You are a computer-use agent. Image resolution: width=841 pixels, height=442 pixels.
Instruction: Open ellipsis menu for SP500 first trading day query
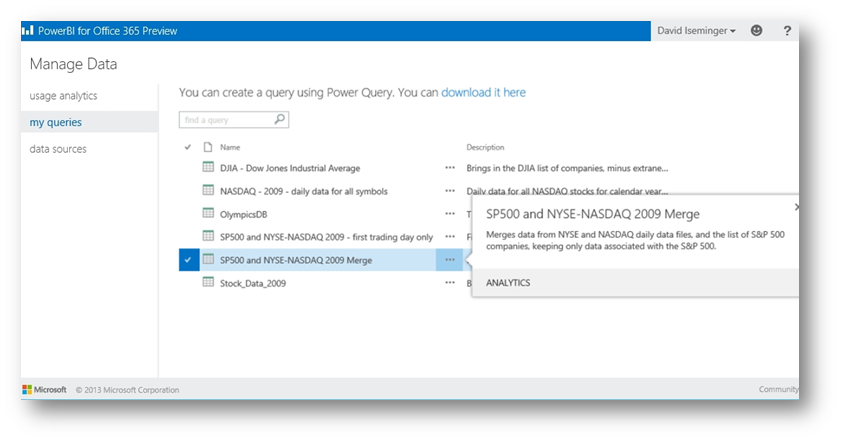(x=450, y=237)
